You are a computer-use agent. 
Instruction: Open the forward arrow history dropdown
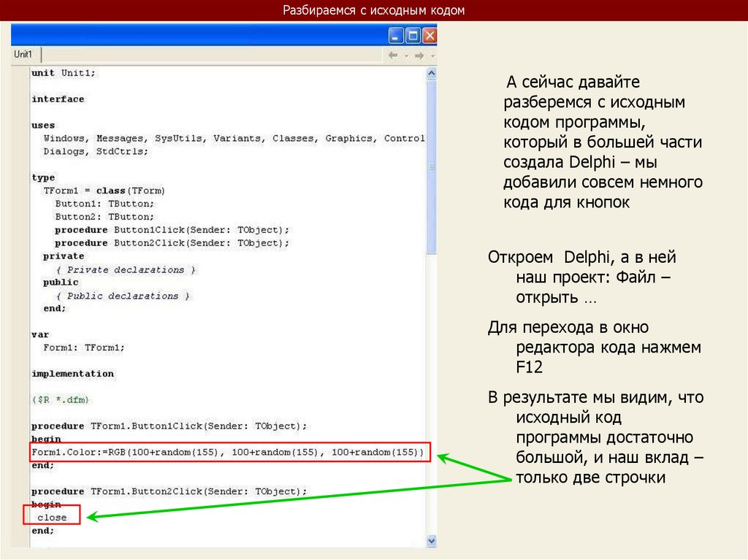(x=432, y=56)
